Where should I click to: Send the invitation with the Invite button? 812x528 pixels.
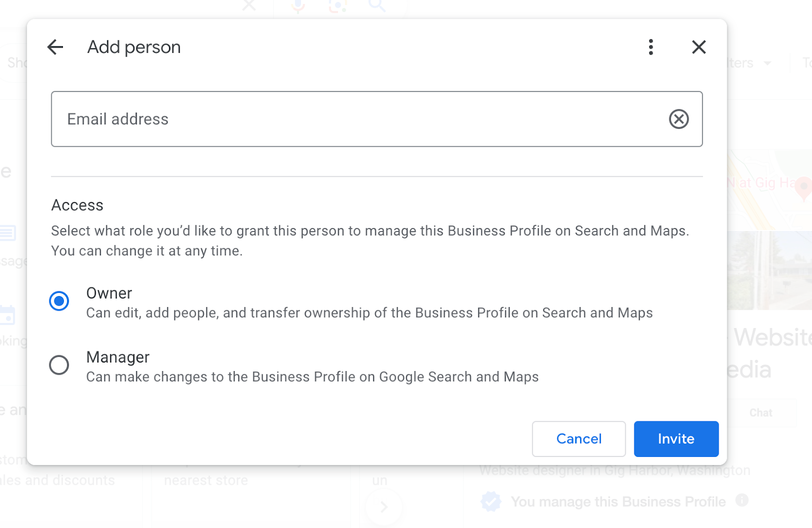(x=676, y=439)
